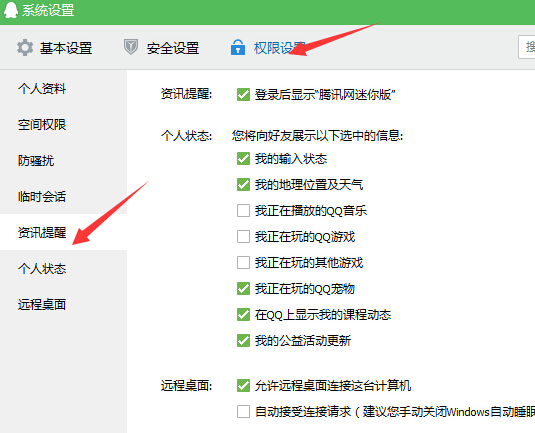This screenshot has width=535, height=433.
Task: Check 我正在玩的QQ游戏
Action: 243,236
